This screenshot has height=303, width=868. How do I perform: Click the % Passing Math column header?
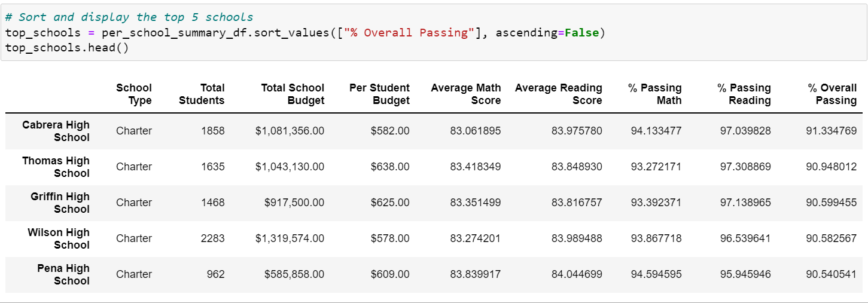click(654, 94)
